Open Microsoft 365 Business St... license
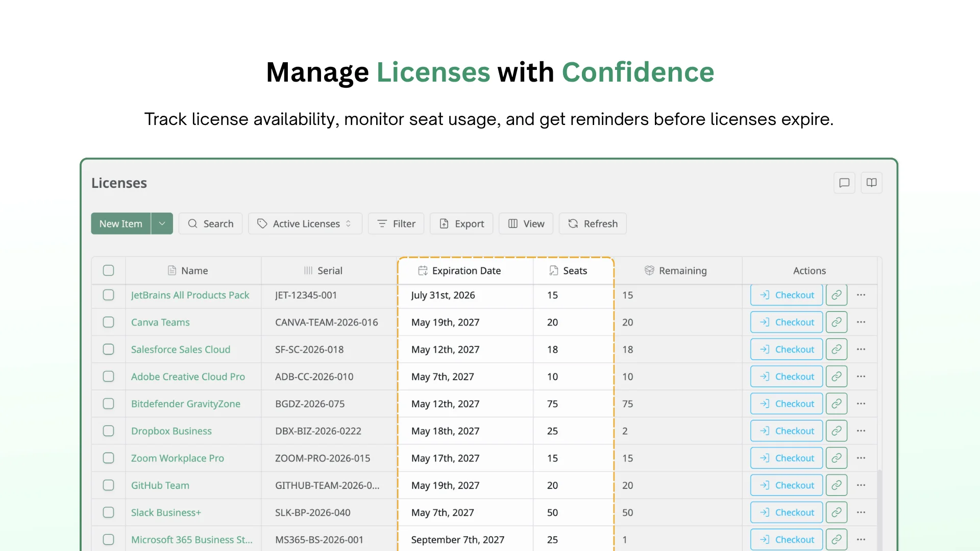 [192, 540]
